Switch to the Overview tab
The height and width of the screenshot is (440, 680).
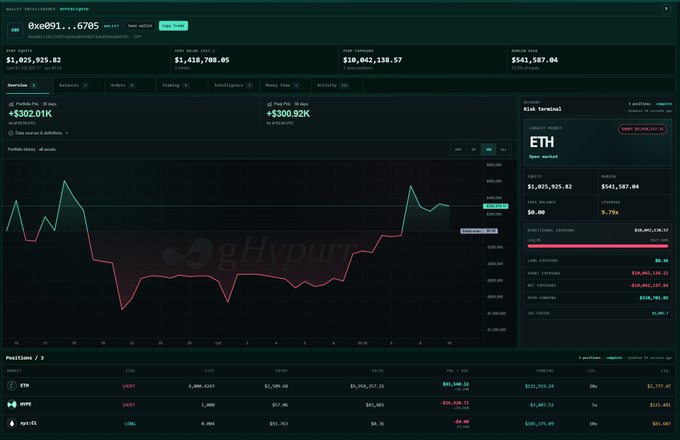(26, 86)
